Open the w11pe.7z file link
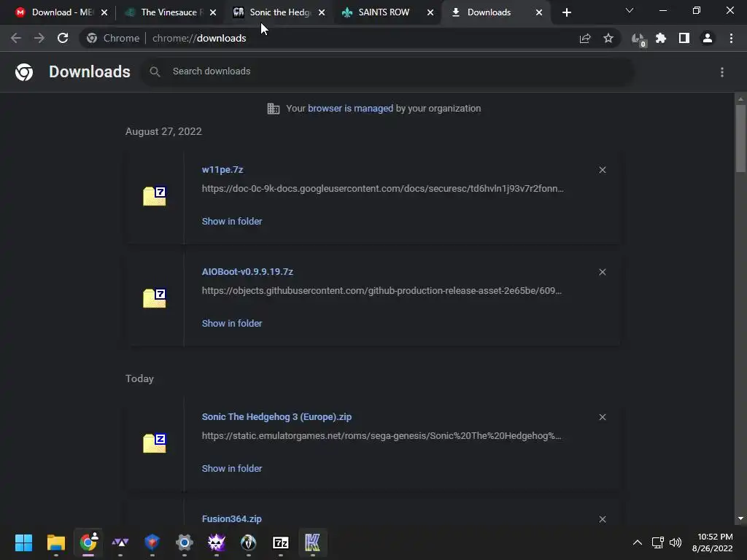The width and height of the screenshot is (747, 560). tap(222, 169)
